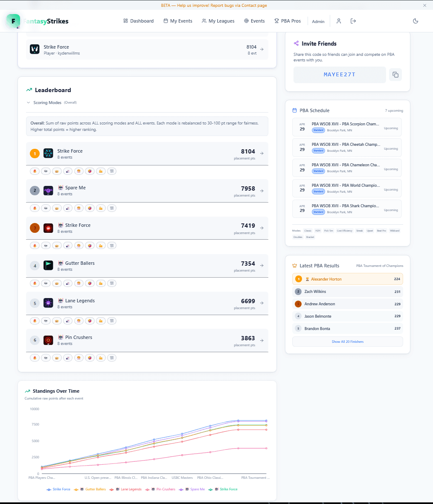
Task: Click the FantasyStrikes logo icon
Action: [13, 21]
